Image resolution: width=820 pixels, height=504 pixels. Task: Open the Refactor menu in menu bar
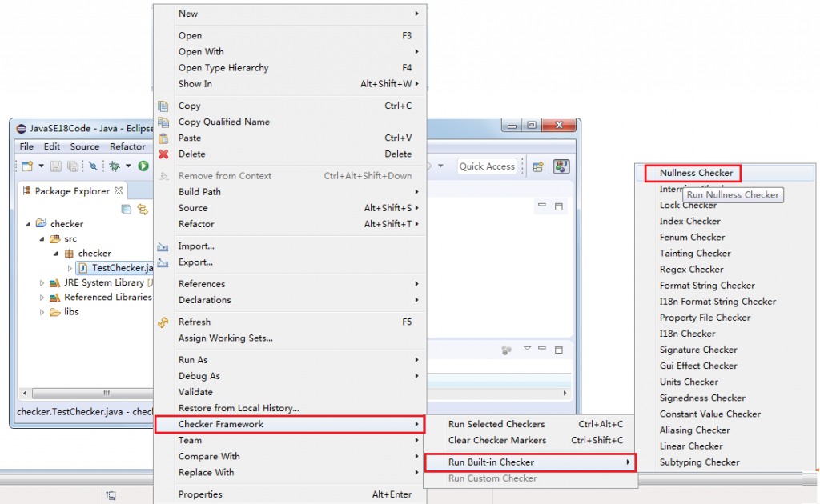point(127,146)
